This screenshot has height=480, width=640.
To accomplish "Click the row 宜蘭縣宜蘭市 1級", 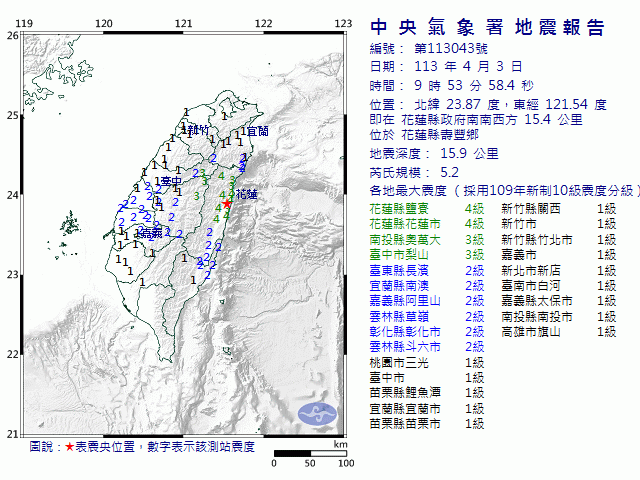I will point(427,409).
